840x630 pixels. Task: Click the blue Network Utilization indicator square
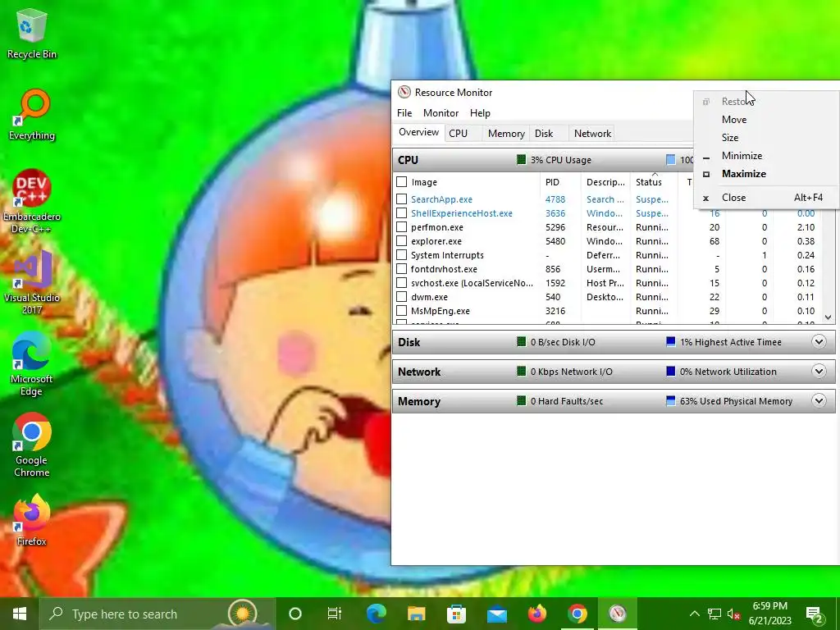(670, 372)
